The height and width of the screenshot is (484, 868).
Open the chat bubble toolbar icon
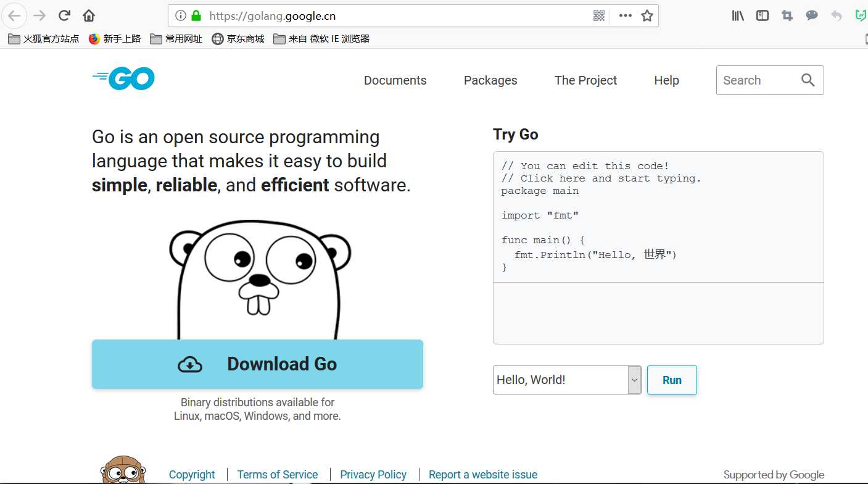[812, 15]
